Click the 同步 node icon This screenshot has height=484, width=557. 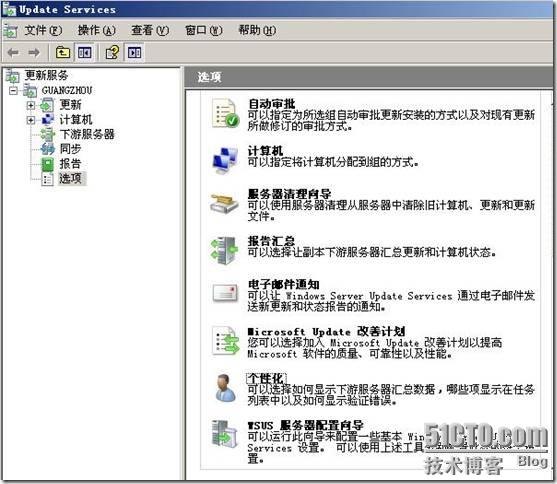pyautogui.click(x=48, y=149)
